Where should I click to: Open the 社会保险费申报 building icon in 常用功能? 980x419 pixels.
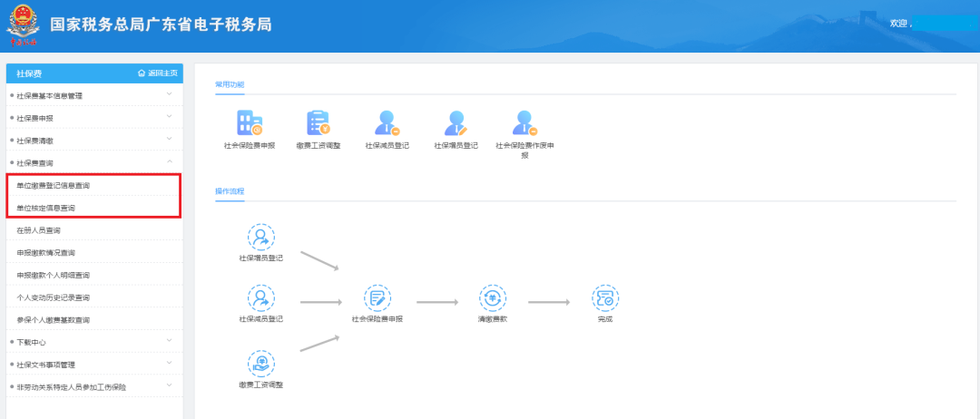click(250, 123)
